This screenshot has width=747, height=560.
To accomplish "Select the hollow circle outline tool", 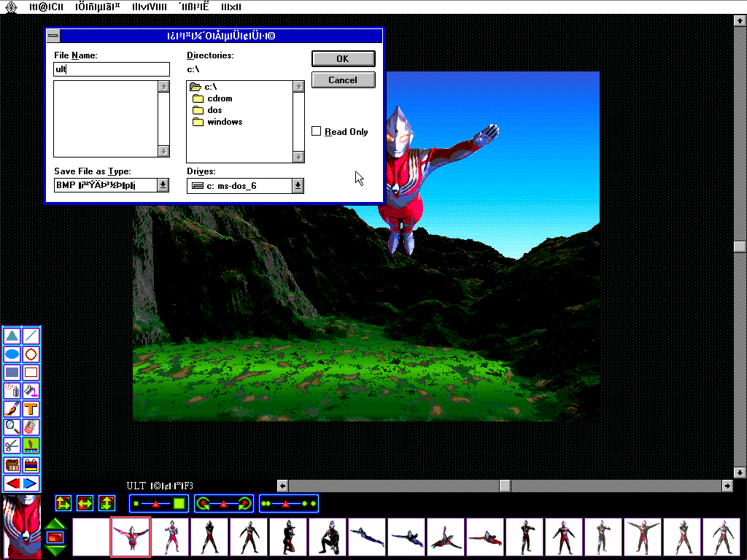I will click(31, 354).
